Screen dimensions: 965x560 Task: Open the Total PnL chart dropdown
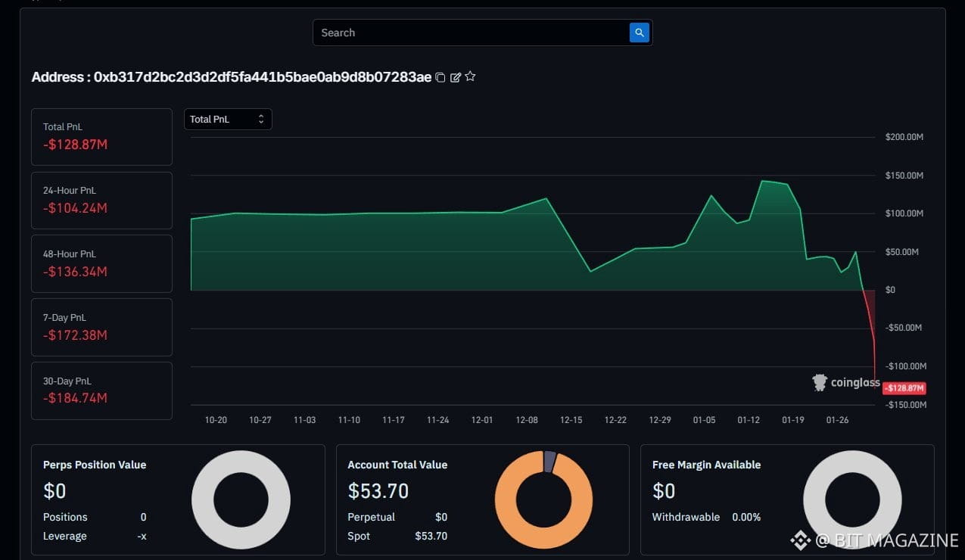click(228, 119)
